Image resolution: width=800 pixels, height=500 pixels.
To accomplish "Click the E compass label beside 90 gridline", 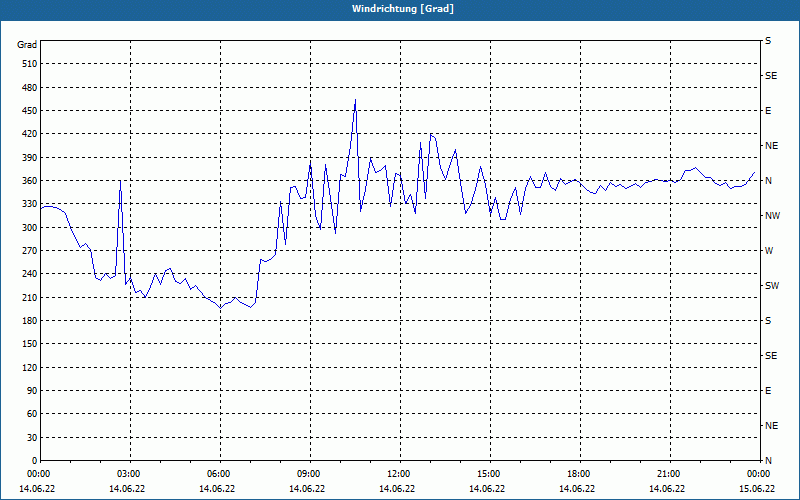I will (x=768, y=391).
